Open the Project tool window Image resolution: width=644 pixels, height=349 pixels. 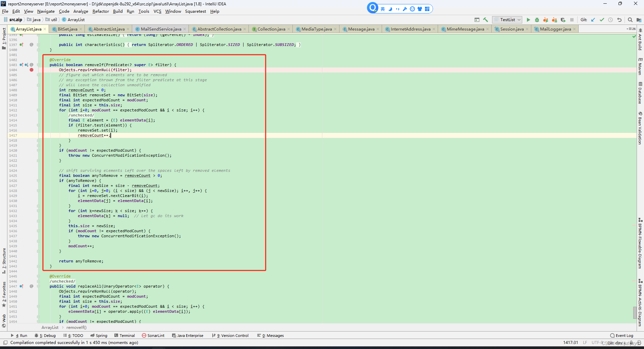4,38
